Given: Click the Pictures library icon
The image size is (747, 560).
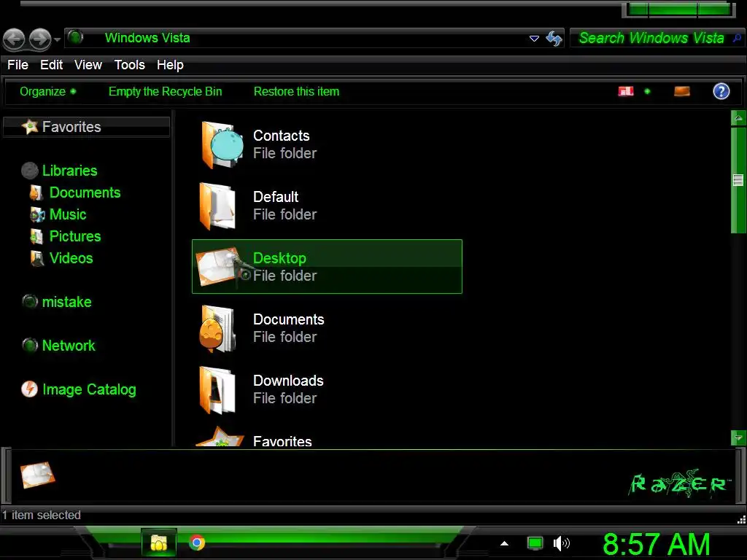Looking at the screenshot, I should (36, 236).
